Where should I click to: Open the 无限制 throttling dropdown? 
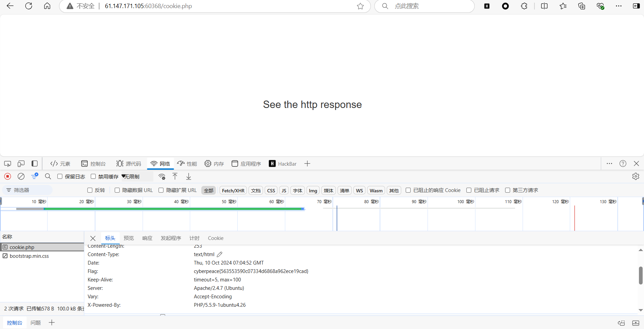pos(137,176)
